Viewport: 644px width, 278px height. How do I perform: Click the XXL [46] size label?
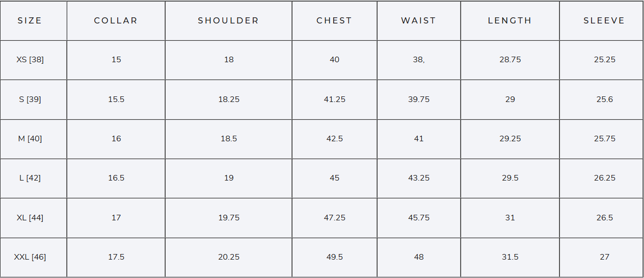point(30,257)
